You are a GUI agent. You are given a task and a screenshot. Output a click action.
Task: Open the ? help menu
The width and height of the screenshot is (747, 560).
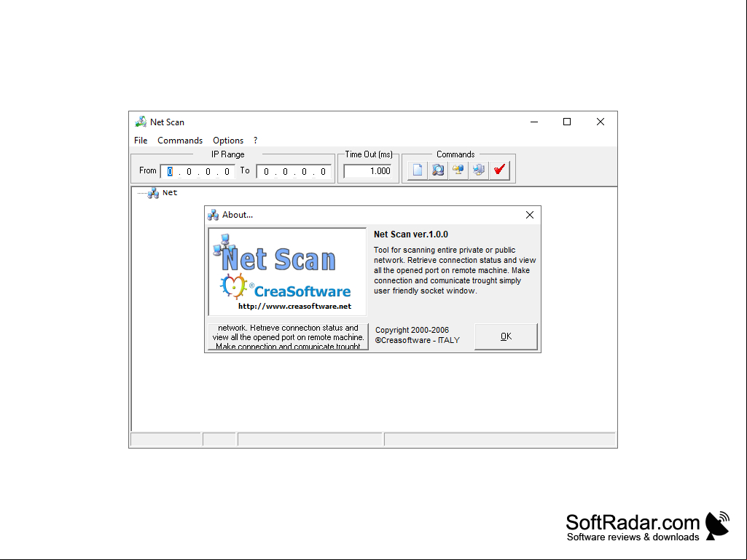tap(255, 141)
